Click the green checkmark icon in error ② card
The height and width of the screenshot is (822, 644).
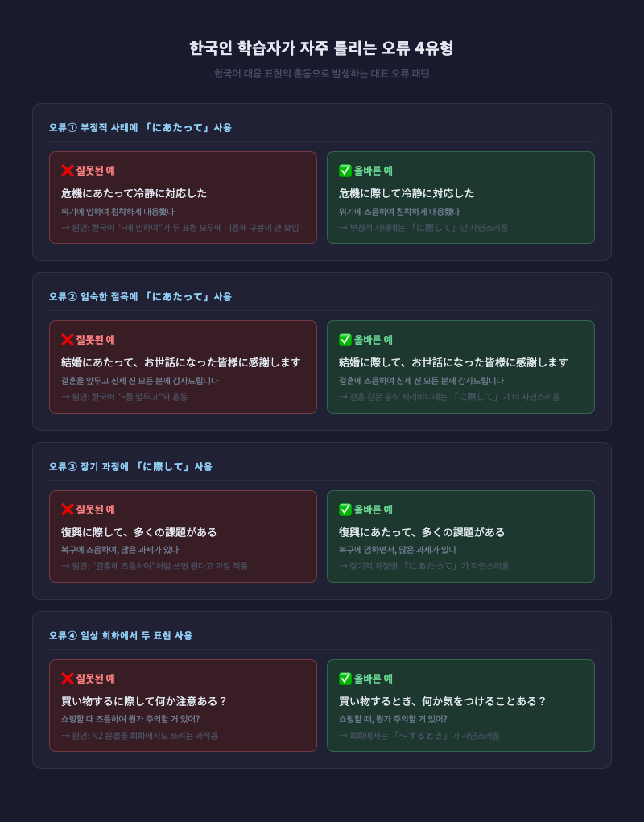coord(345,340)
